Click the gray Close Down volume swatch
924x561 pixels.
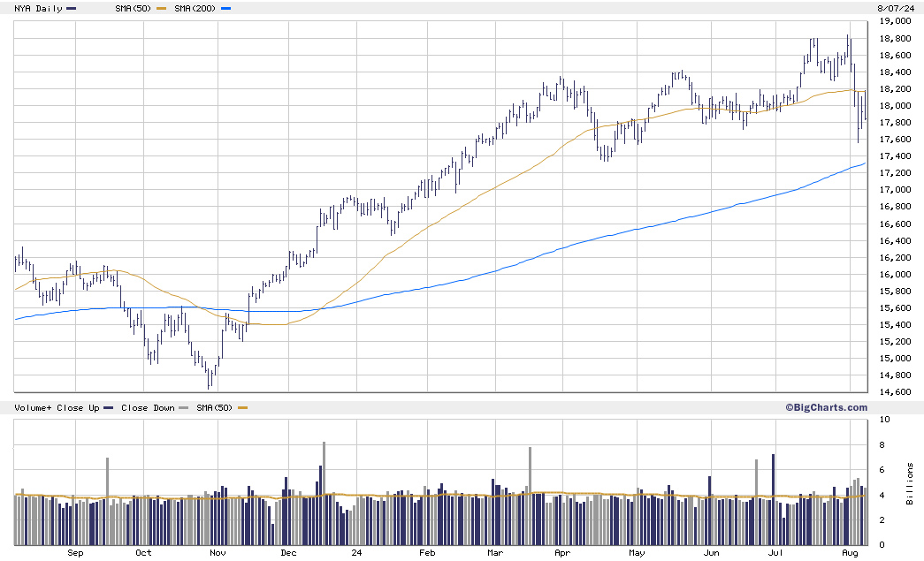coord(183,408)
